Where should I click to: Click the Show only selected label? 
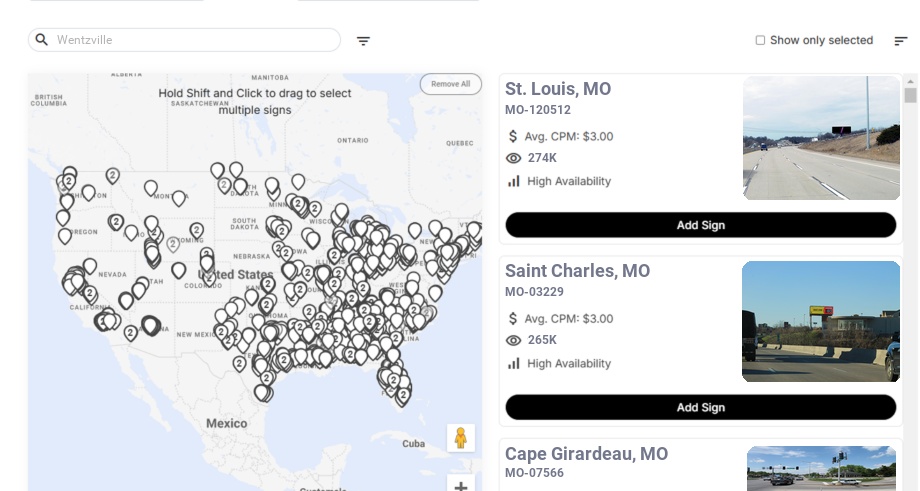[x=821, y=40]
